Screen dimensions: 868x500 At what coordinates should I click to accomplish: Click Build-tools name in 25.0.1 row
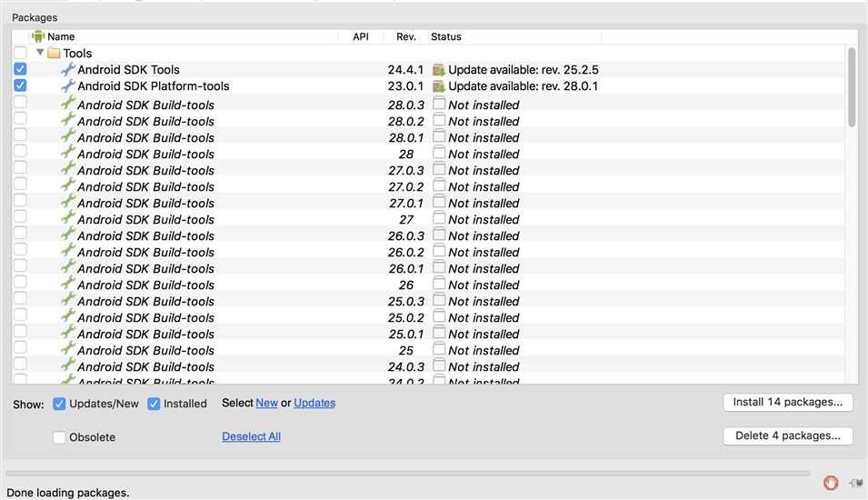click(x=145, y=335)
